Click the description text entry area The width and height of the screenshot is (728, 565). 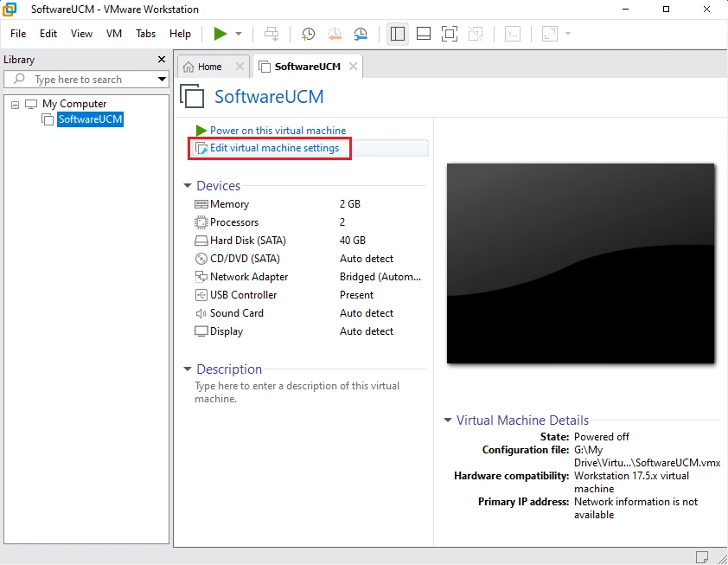coord(297,392)
